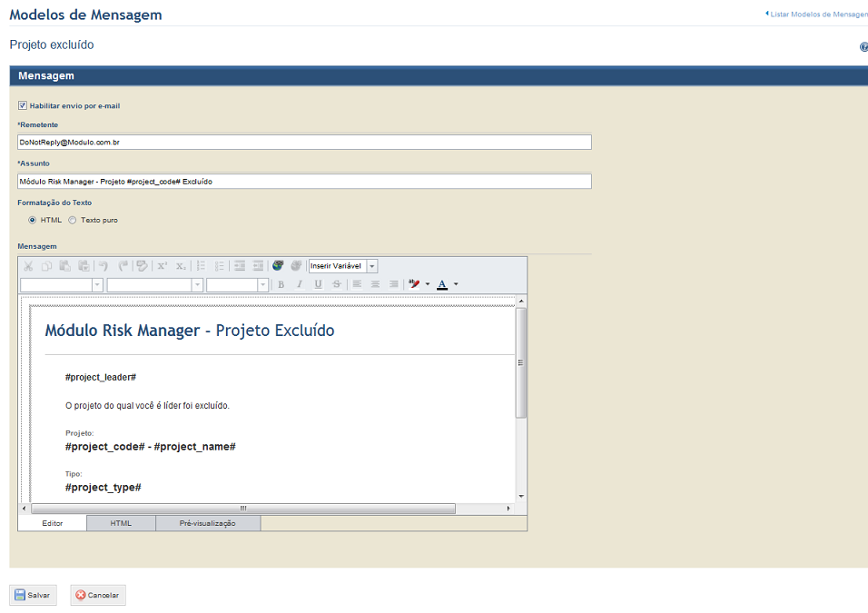Click the Remove hyperlink greyed globe icon
This screenshot has width=868, height=613.
click(296, 266)
